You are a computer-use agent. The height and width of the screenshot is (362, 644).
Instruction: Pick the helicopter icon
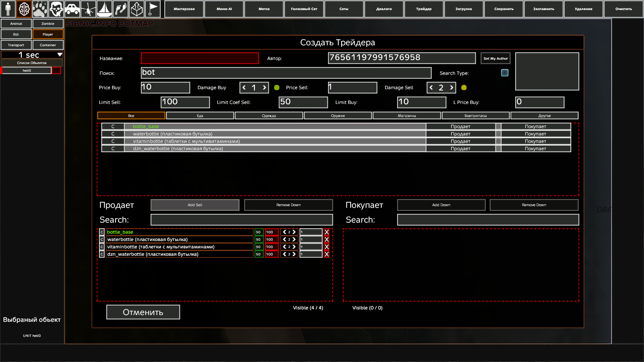tap(88, 9)
